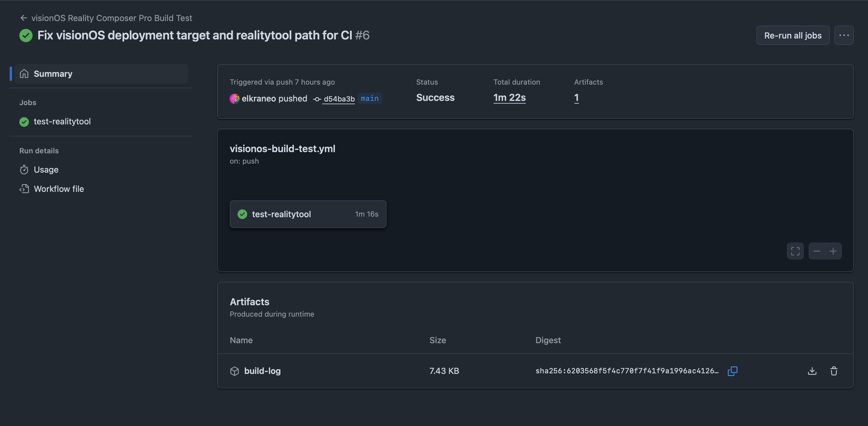Screen dimensions: 868x426
Task: Open the Usage run details page
Action: [x=46, y=170]
